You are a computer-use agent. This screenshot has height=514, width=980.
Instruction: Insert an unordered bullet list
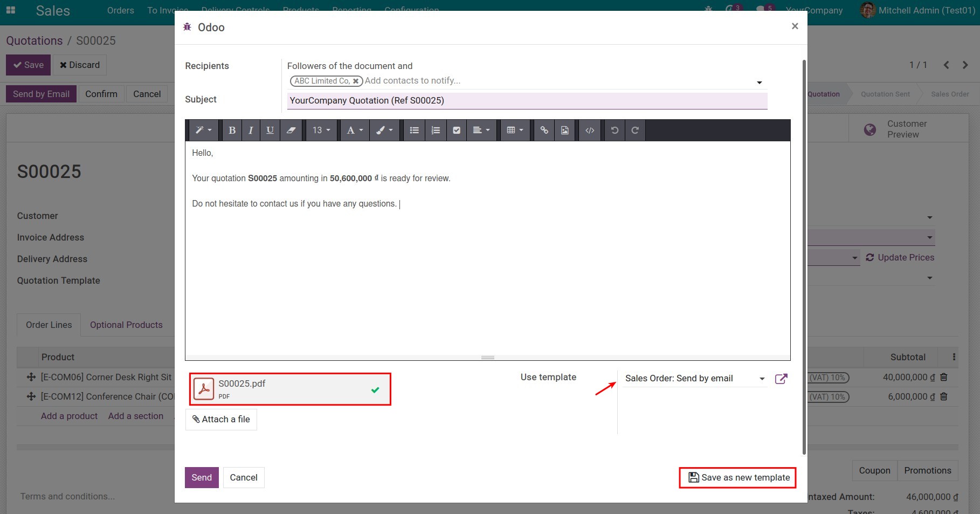(414, 130)
